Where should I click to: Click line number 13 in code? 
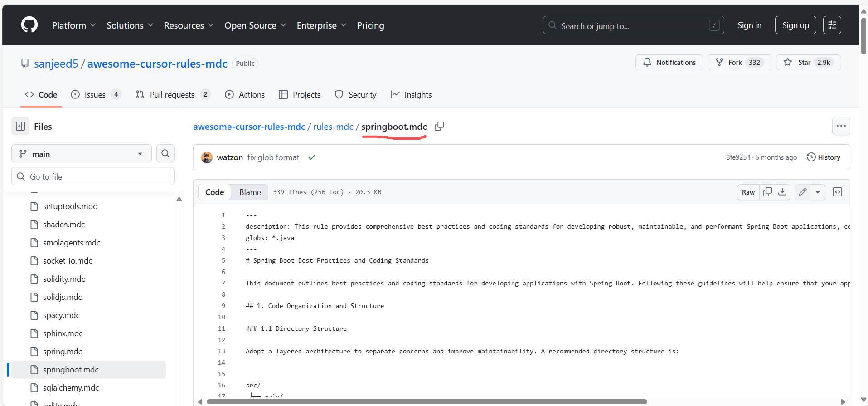(221, 351)
